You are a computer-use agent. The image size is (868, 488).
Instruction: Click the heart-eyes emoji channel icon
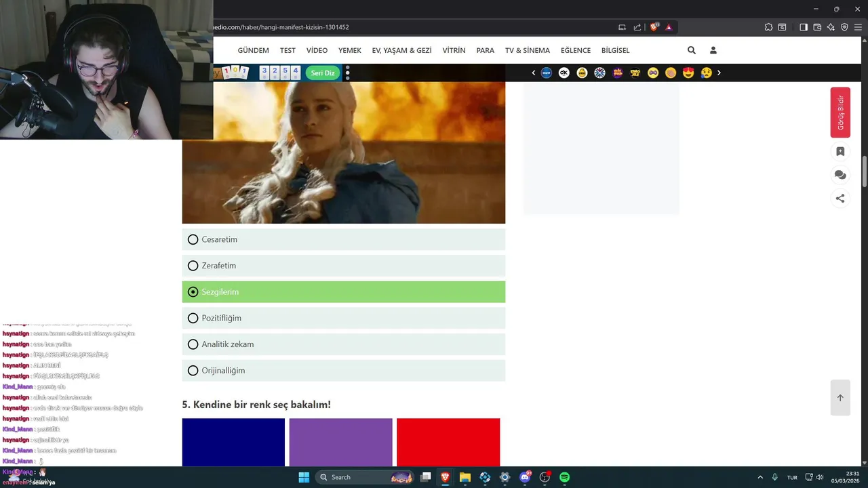(x=688, y=73)
